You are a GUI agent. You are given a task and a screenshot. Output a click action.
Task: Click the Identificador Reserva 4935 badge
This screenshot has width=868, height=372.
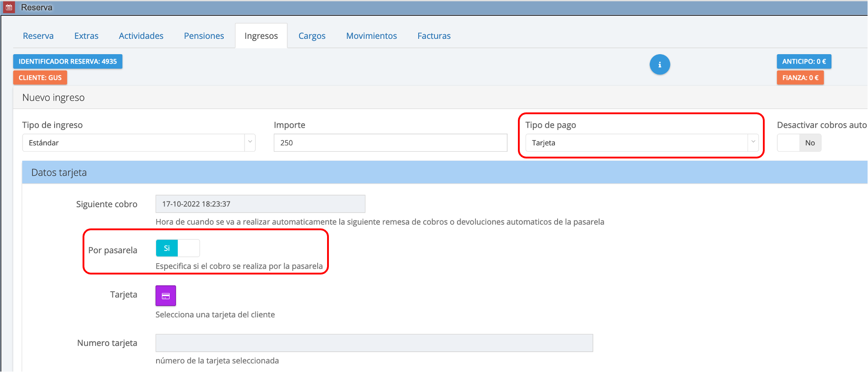[68, 61]
